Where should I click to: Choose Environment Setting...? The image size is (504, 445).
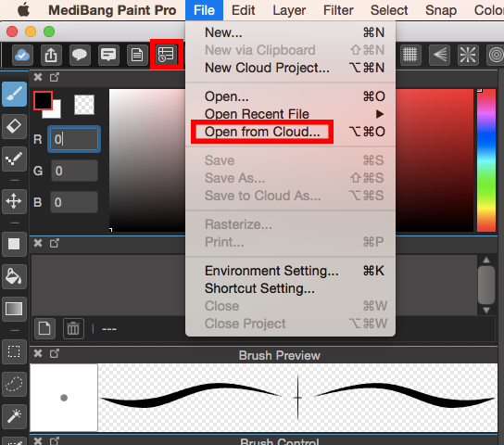290,271
